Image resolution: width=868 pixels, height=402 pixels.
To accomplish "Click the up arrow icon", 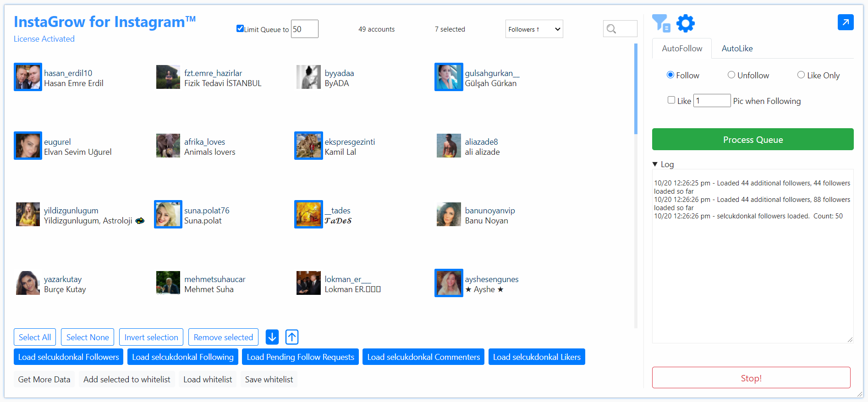I will [x=292, y=337].
